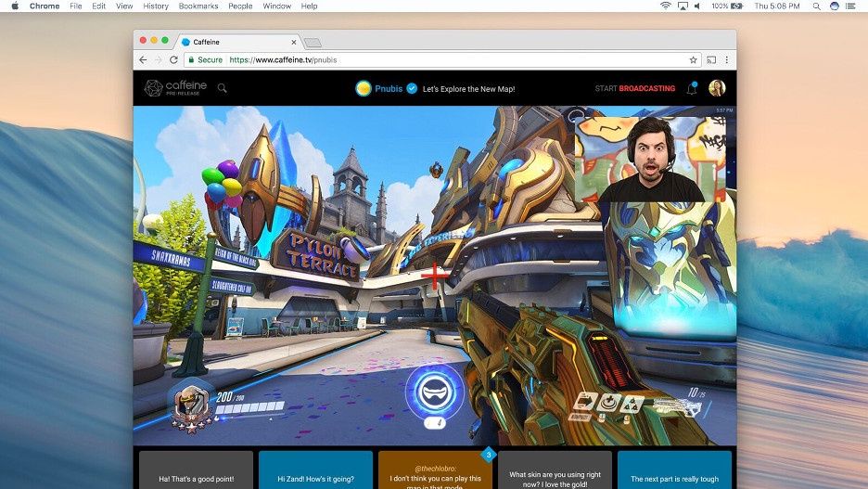Click the blue diamond badge showing 3
This screenshot has height=489, width=868.
tap(488, 456)
